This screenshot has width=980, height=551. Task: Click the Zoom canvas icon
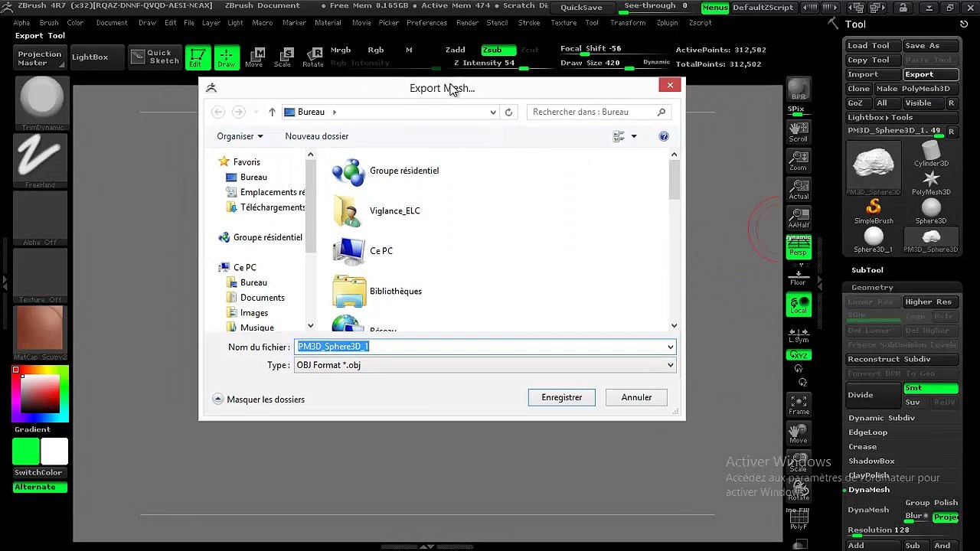point(799,160)
